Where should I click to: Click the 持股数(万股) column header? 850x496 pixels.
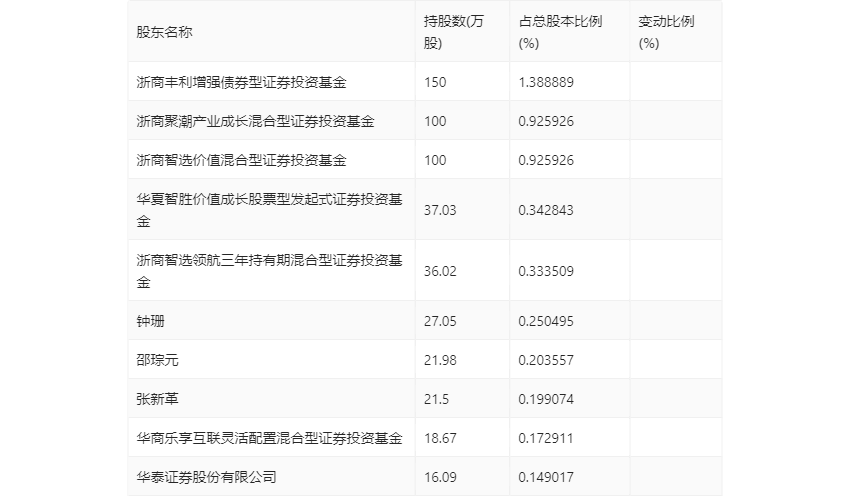click(x=453, y=31)
